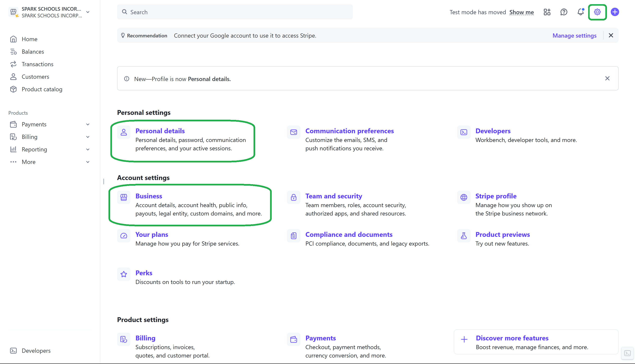The height and width of the screenshot is (364, 635).
Task: Click the Product previews flask icon
Action: [x=464, y=236]
